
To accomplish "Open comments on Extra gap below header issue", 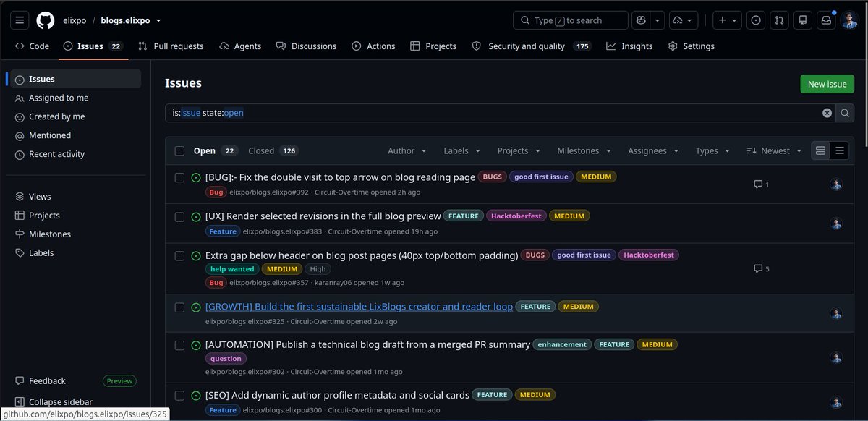I will (x=761, y=268).
